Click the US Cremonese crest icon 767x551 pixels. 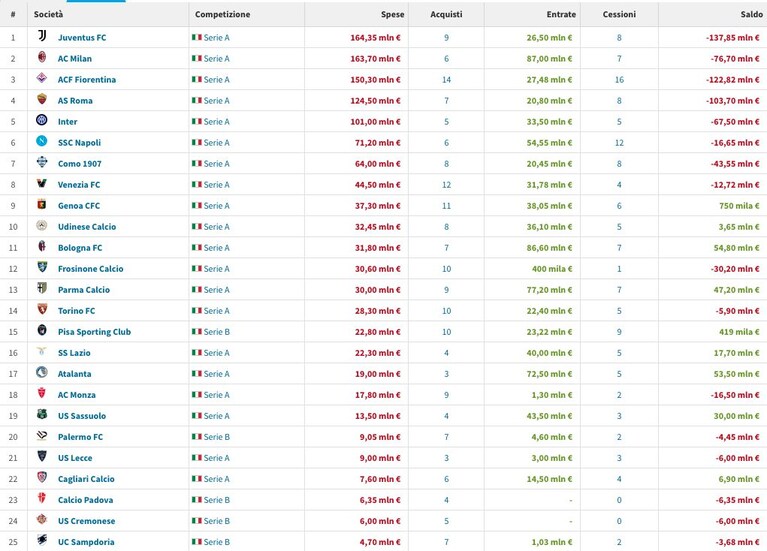tap(42, 520)
